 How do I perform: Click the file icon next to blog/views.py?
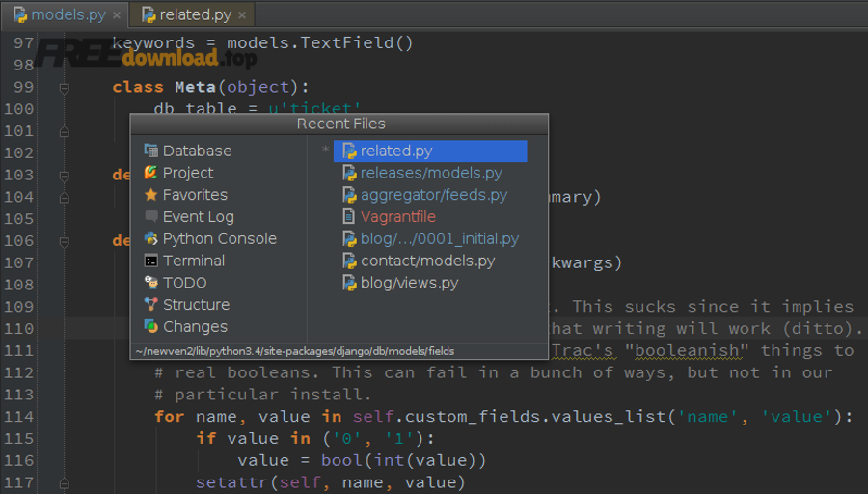point(349,283)
